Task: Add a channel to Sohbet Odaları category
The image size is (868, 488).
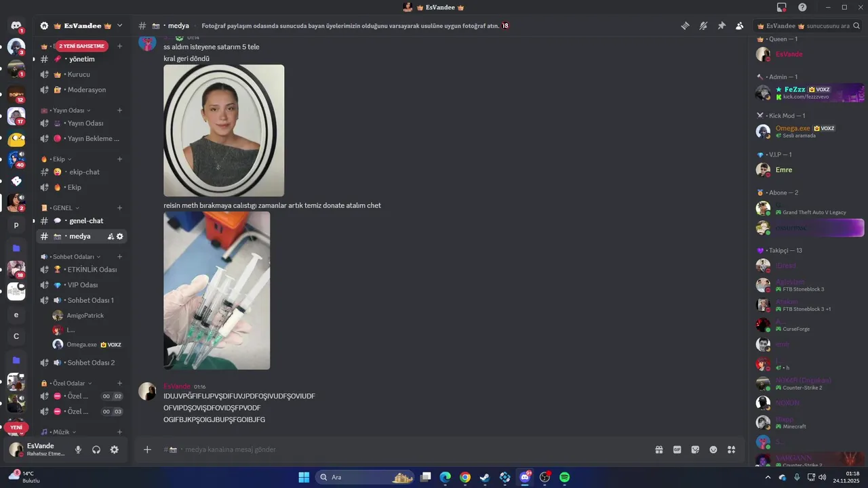Action: (x=119, y=257)
